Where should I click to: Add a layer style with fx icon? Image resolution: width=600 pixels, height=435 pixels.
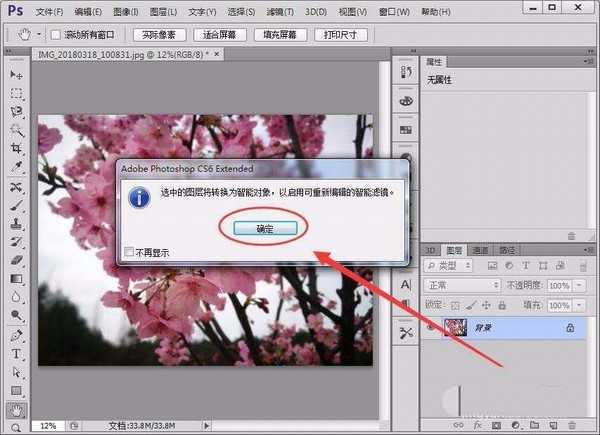(478, 425)
